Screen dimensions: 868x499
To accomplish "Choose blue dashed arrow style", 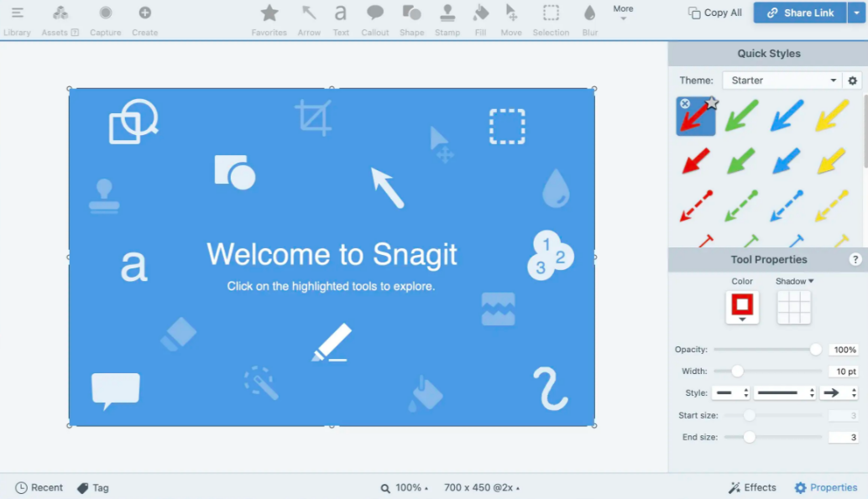I will click(x=787, y=205).
